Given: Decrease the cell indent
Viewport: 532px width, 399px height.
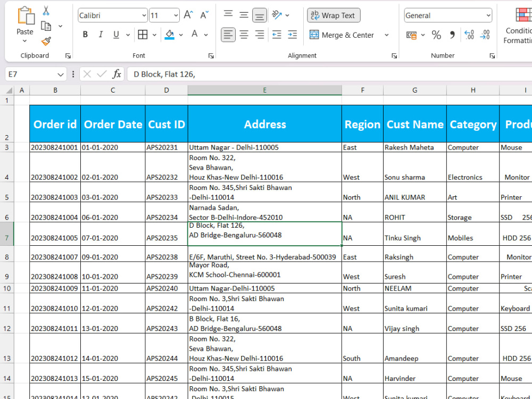Looking at the screenshot, I should (x=277, y=35).
